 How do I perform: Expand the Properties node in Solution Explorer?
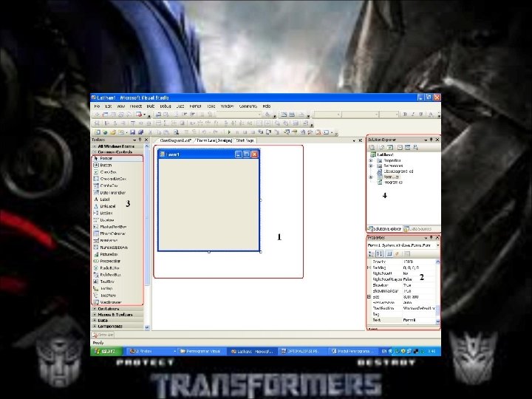[x=371, y=160]
